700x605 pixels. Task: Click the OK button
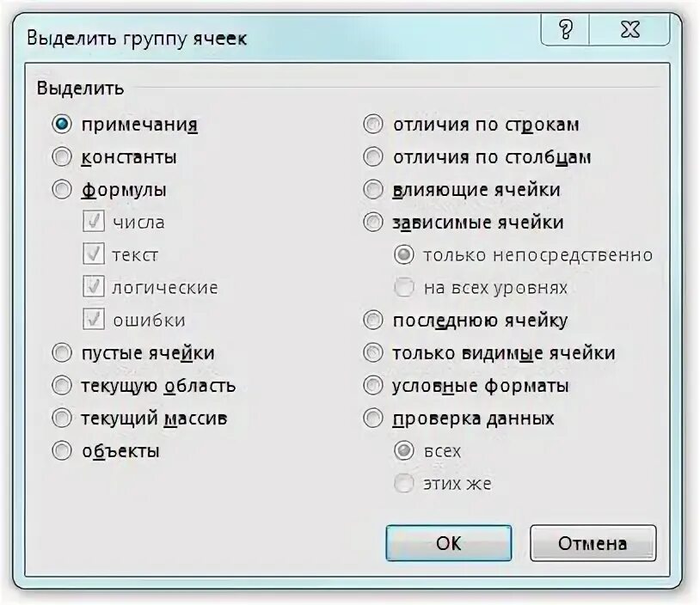[449, 543]
